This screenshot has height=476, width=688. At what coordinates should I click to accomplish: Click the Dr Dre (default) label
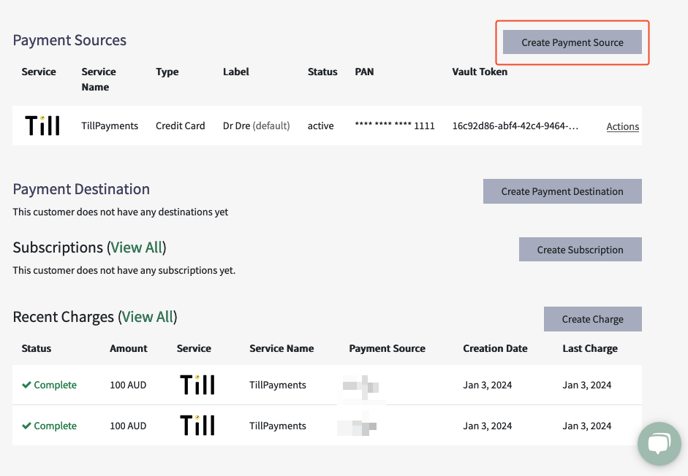(x=256, y=126)
